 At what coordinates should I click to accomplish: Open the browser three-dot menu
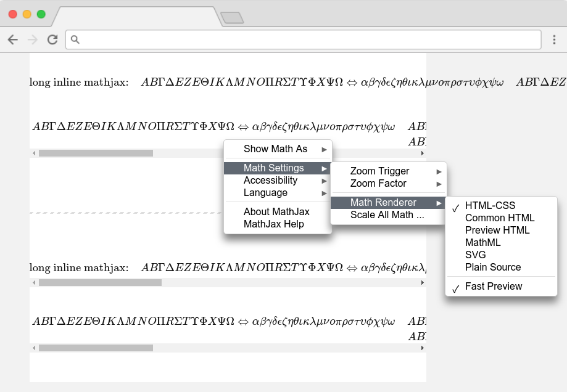pos(554,39)
